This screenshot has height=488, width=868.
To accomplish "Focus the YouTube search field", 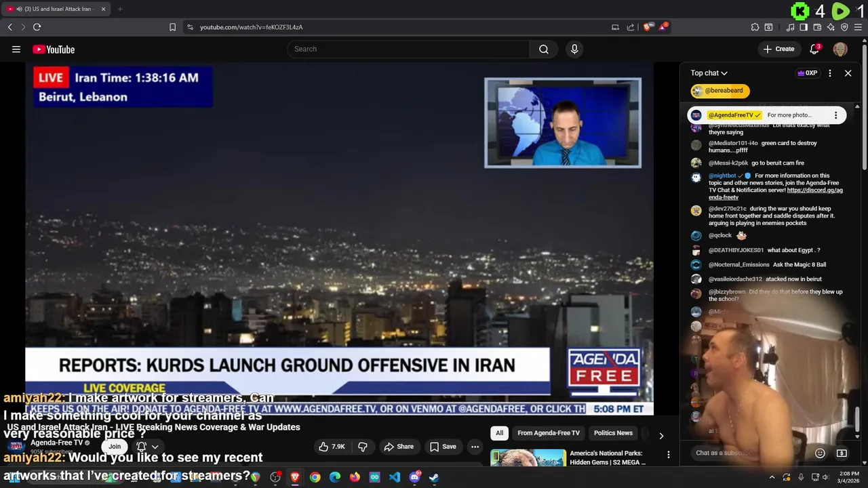I will (x=409, y=49).
